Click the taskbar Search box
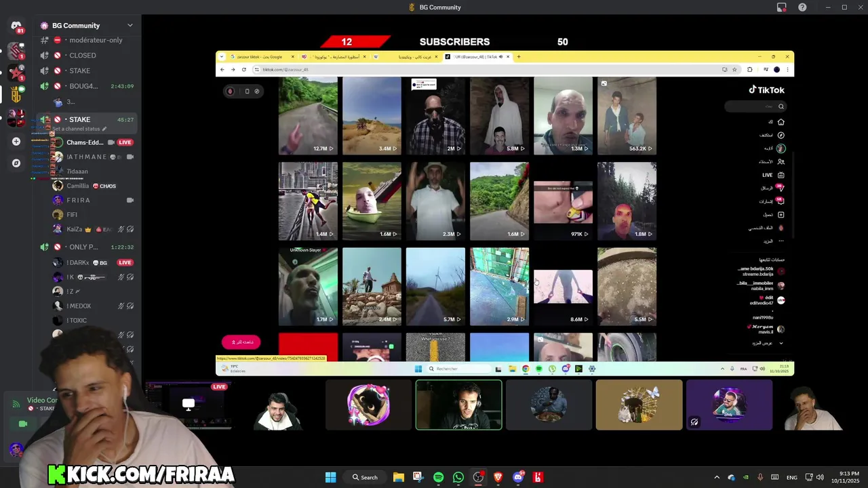 pyautogui.click(x=365, y=477)
